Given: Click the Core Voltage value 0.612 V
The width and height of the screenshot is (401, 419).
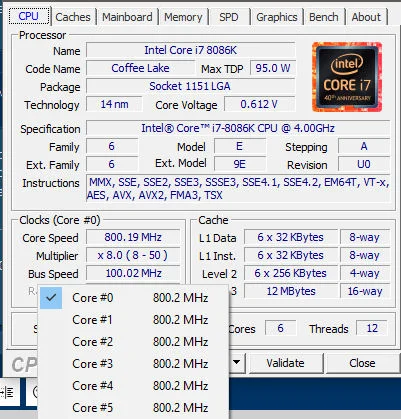Looking at the screenshot, I should click(259, 104).
